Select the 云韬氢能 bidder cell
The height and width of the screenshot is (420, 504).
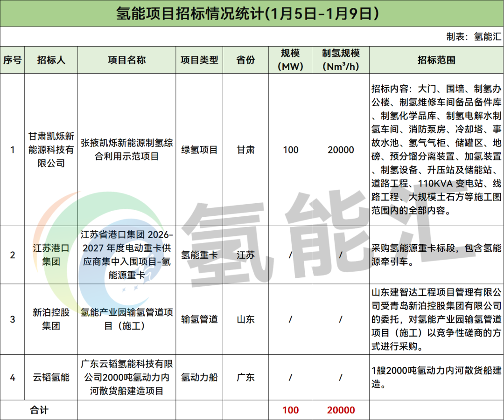click(51, 377)
